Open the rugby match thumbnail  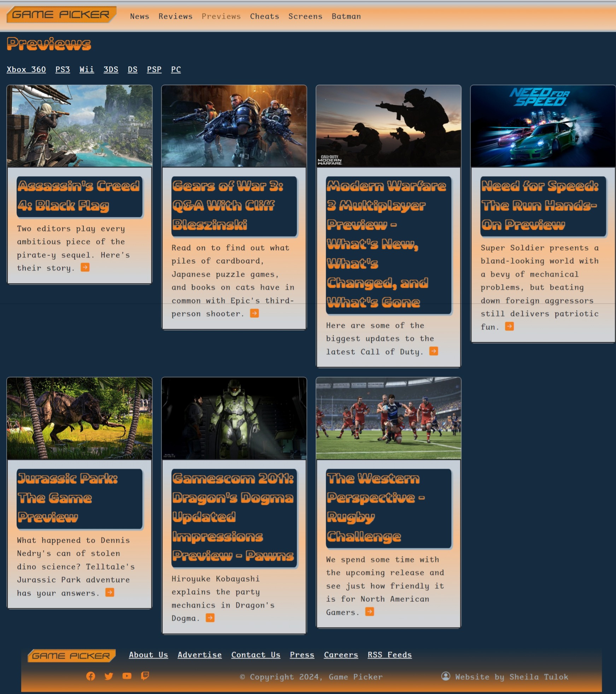pyautogui.click(x=388, y=418)
